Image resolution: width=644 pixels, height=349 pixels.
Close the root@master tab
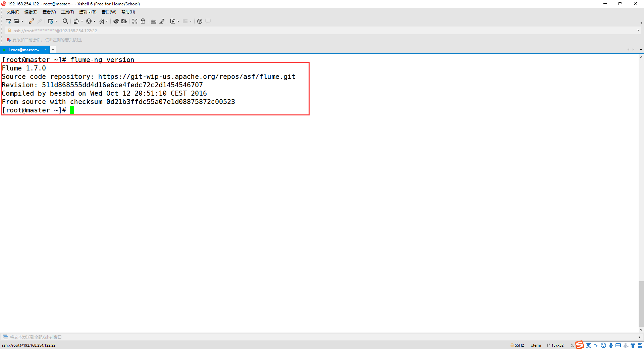[x=45, y=50]
